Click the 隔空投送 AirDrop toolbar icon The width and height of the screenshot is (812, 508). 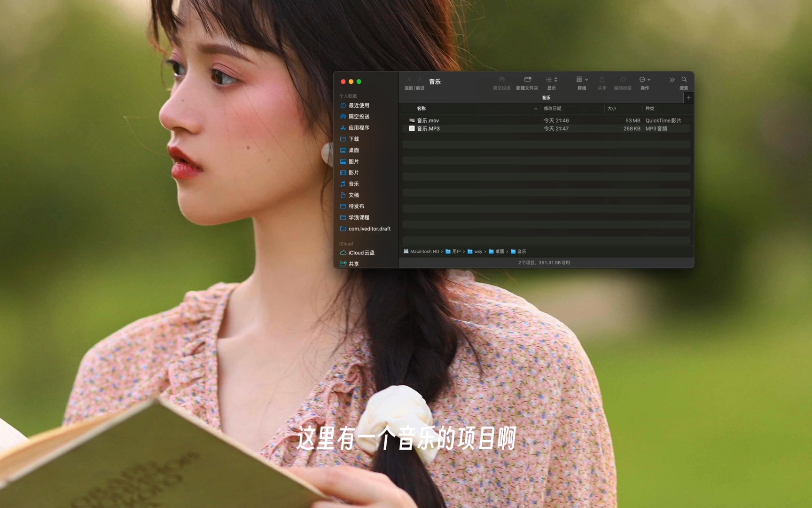(501, 79)
